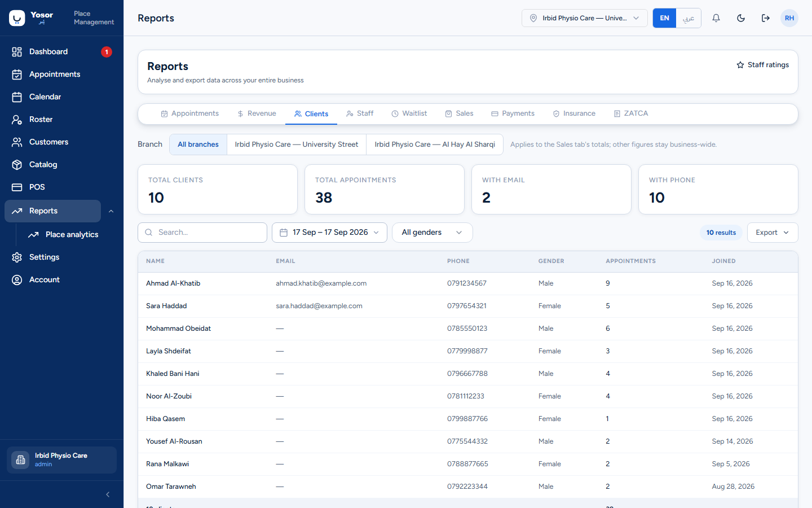
Task: Click the With Email stat card
Action: (551, 189)
